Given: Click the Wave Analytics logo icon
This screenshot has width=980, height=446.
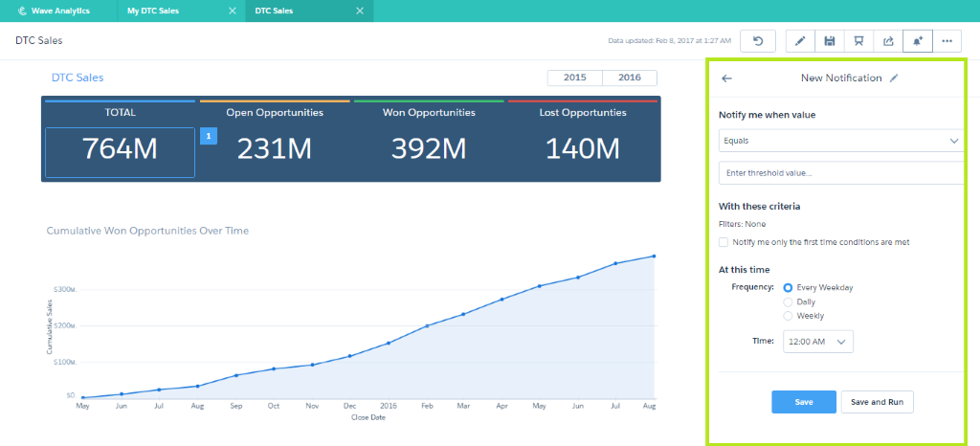Looking at the screenshot, I should click(23, 11).
